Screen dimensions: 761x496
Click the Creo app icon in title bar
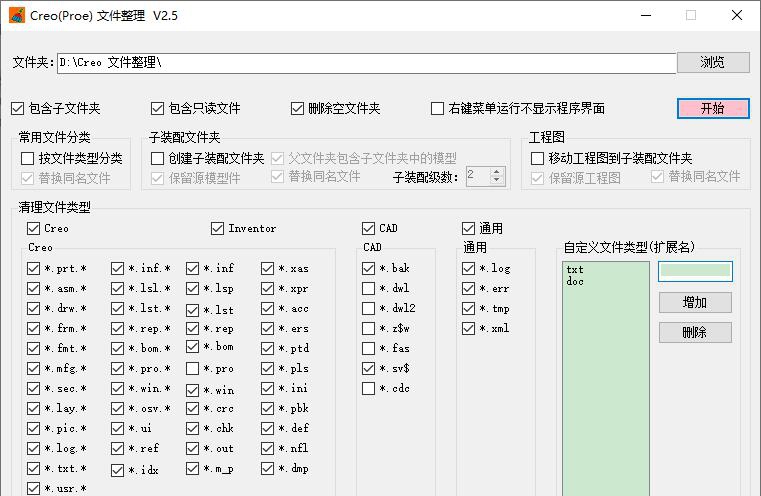tap(17, 15)
